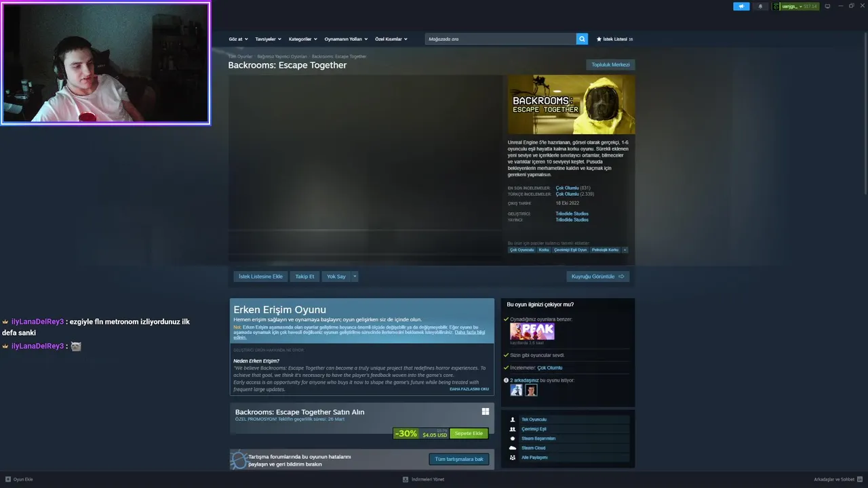The image size is (868, 488).
Task: Add game with Sepete Ekle button
Action: (469, 434)
